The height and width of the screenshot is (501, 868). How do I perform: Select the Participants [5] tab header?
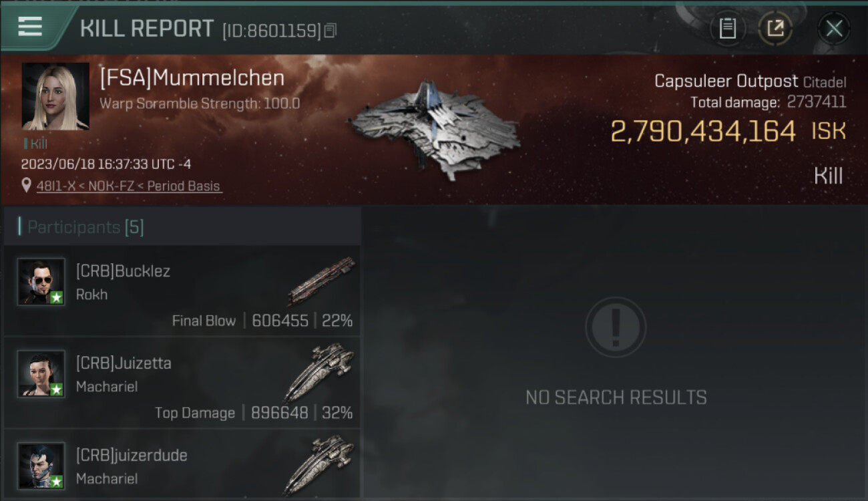coord(85,227)
